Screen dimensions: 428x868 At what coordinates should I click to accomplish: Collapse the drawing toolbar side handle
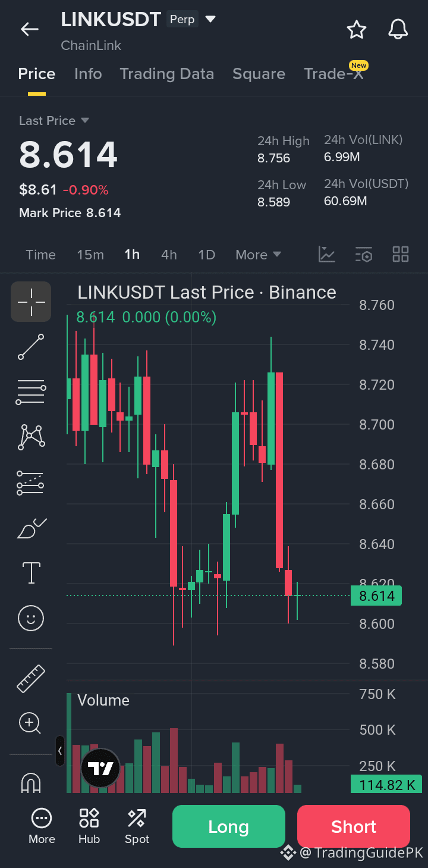[x=60, y=751]
